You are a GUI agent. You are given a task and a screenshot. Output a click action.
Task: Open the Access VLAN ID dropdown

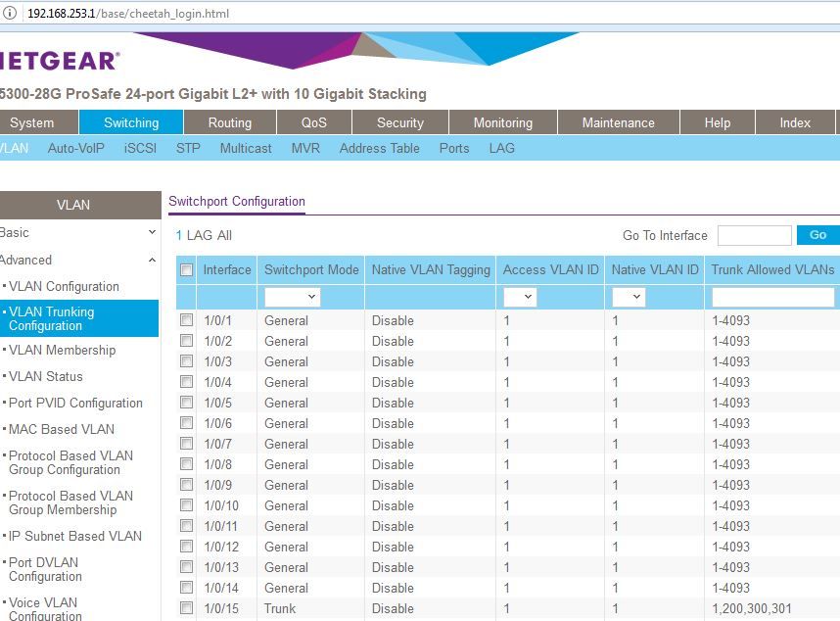tap(520, 297)
